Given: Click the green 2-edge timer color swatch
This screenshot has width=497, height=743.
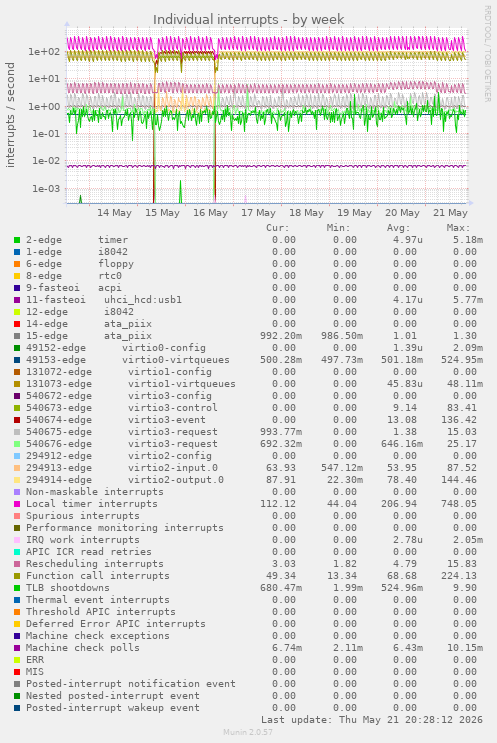Looking at the screenshot, I should (17, 240).
